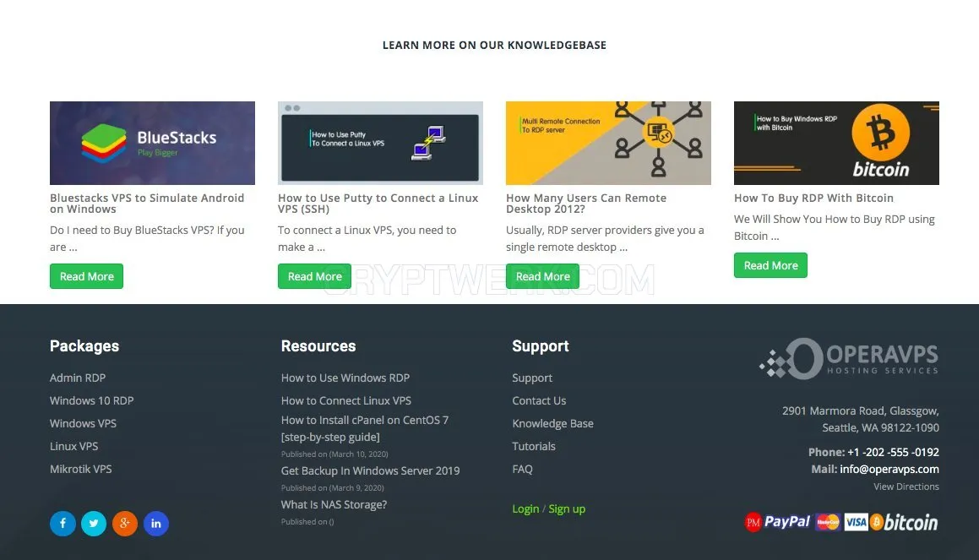
Task: Click the Resources footer heading
Action: [x=318, y=345]
